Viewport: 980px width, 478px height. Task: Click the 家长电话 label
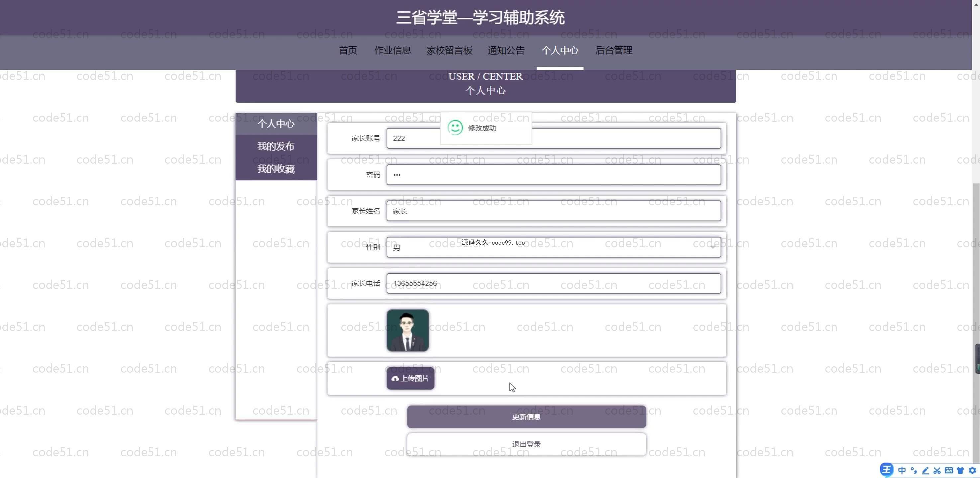click(366, 283)
